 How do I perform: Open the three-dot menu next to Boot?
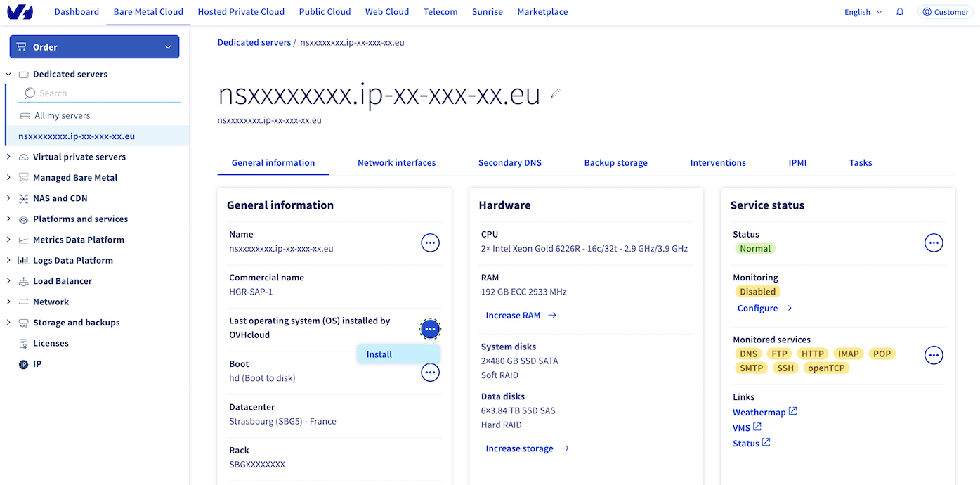[430, 373]
